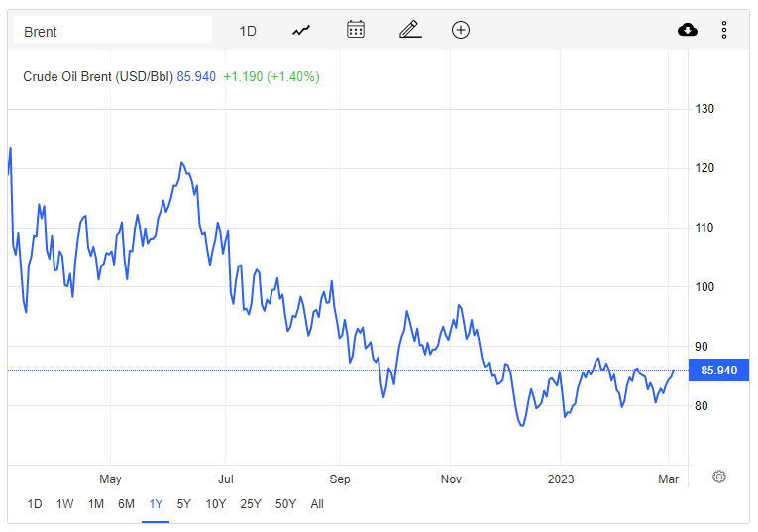
Task: Click the Mar date axis label
Action: tap(668, 479)
